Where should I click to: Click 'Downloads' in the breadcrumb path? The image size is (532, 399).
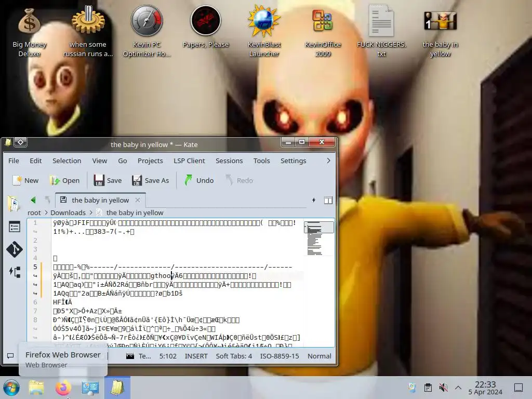click(x=68, y=212)
